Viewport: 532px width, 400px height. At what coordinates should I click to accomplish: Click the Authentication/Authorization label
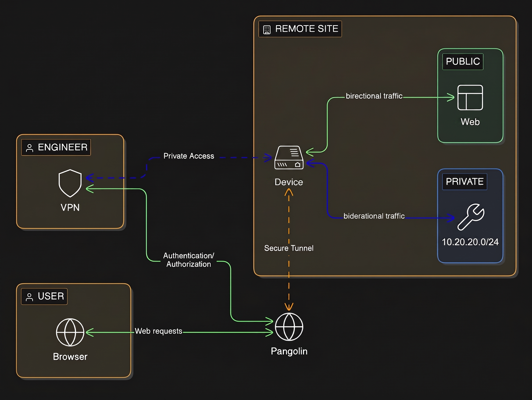(x=189, y=260)
